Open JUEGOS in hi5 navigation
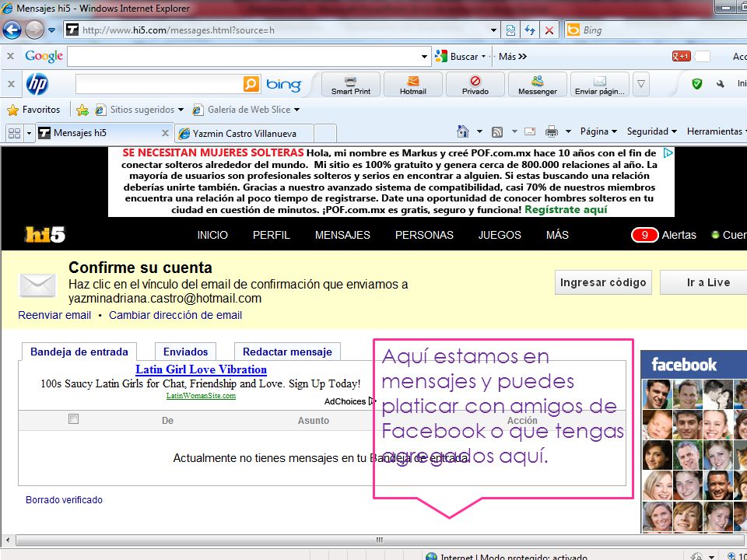The height and width of the screenshot is (560, 747). click(x=500, y=235)
